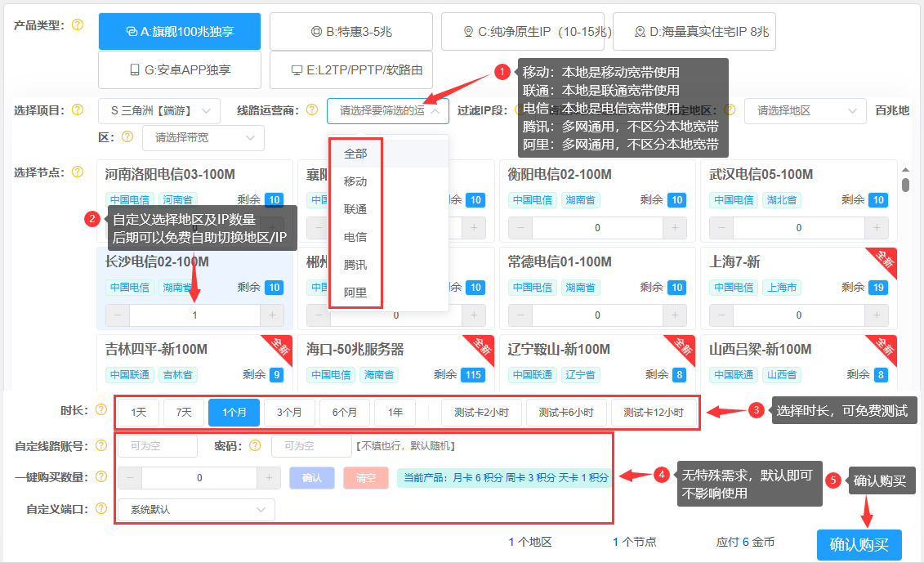Viewport: 924px width, 563px height.
Task: Click the 自定线路账号 input field
Action: click(x=158, y=446)
